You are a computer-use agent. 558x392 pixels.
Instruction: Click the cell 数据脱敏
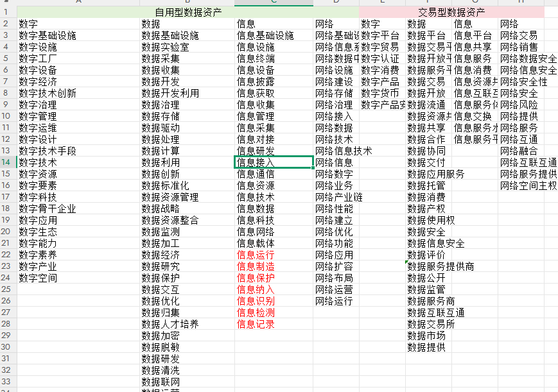[187, 347]
